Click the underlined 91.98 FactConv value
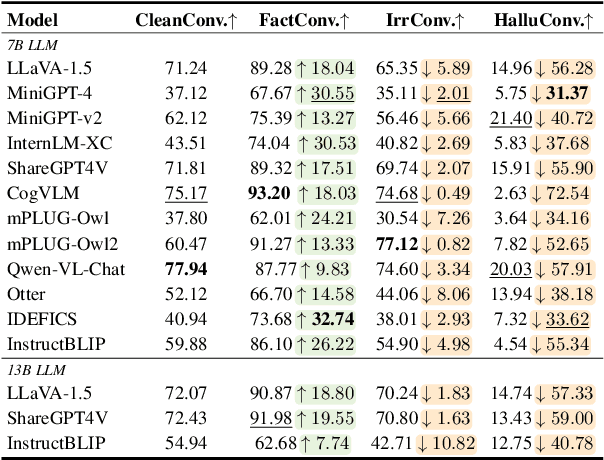This screenshot has height=460, width=604. [271, 417]
